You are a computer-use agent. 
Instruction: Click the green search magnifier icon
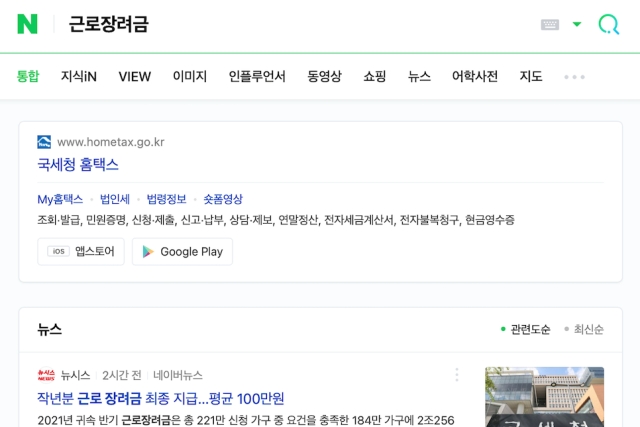609,24
